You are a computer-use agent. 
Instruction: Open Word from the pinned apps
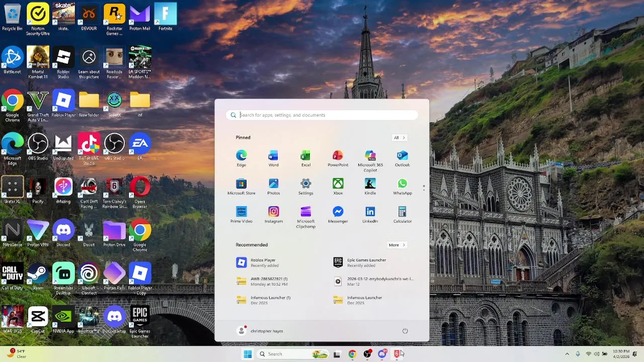273,158
